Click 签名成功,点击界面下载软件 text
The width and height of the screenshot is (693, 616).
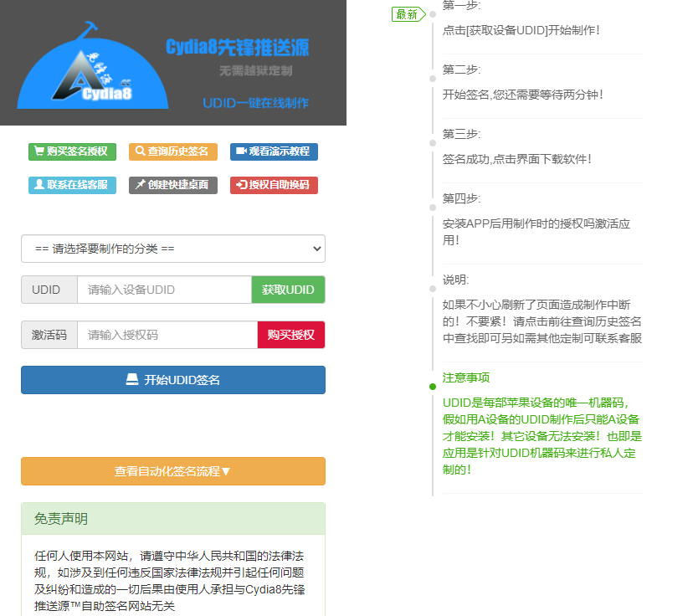click(x=517, y=159)
